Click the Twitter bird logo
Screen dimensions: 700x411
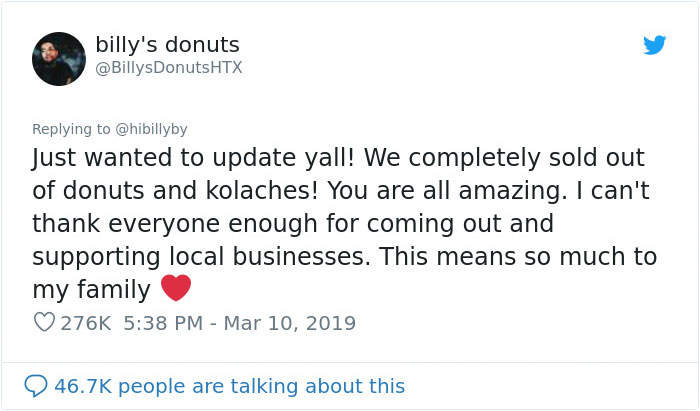(655, 45)
